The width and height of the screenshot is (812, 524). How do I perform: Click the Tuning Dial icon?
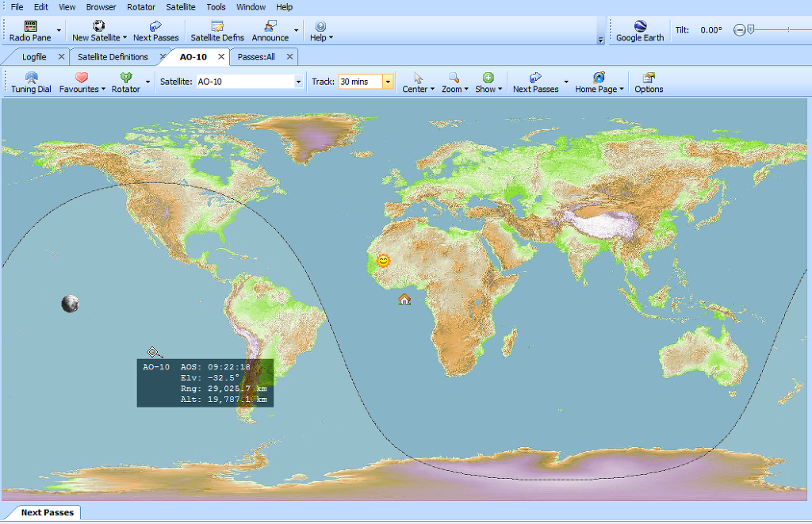(31, 82)
